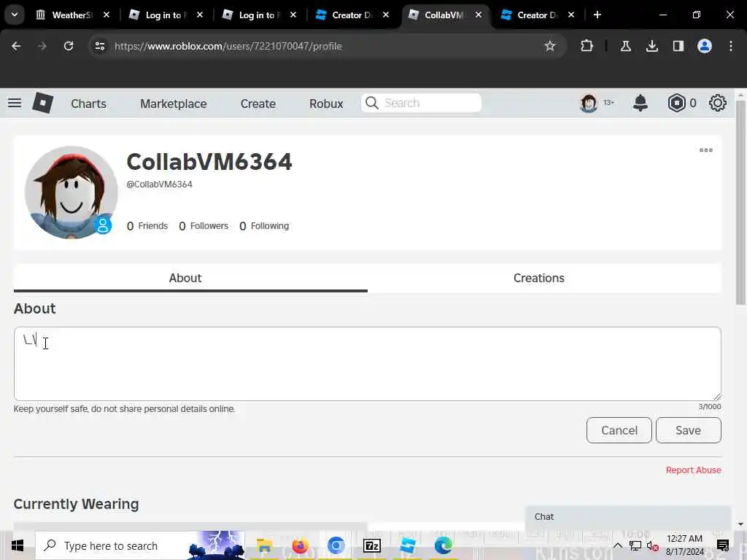Open the browser three-dot menu
Screen dimensions: 747x560
coord(730,46)
